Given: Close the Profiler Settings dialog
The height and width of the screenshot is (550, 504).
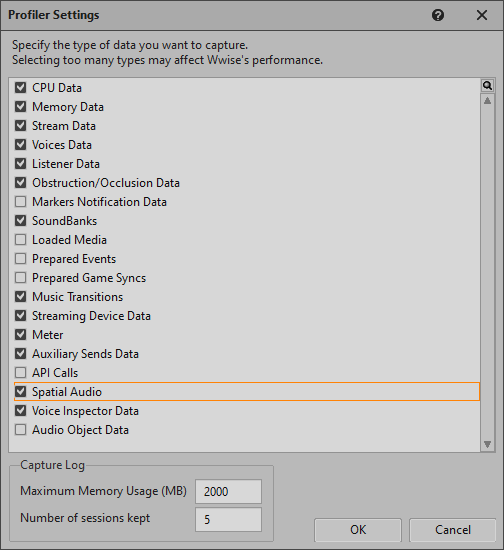Looking at the screenshot, I should [482, 15].
